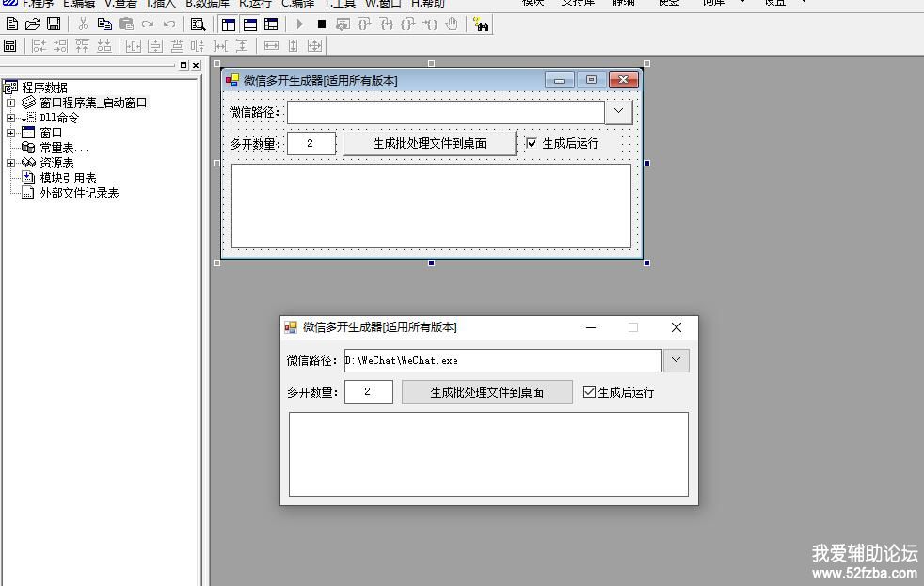Open a file using the folder icon
The width and height of the screenshot is (924, 586).
[x=32, y=24]
